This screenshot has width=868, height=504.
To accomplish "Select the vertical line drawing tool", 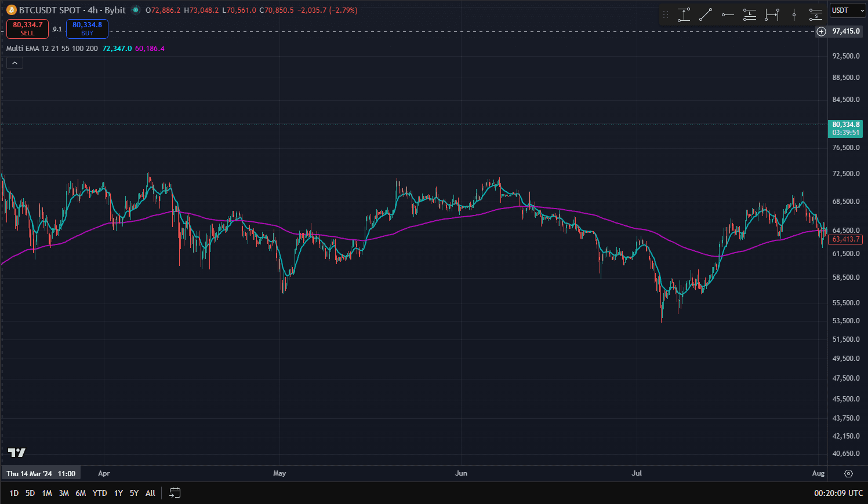I will tap(794, 15).
